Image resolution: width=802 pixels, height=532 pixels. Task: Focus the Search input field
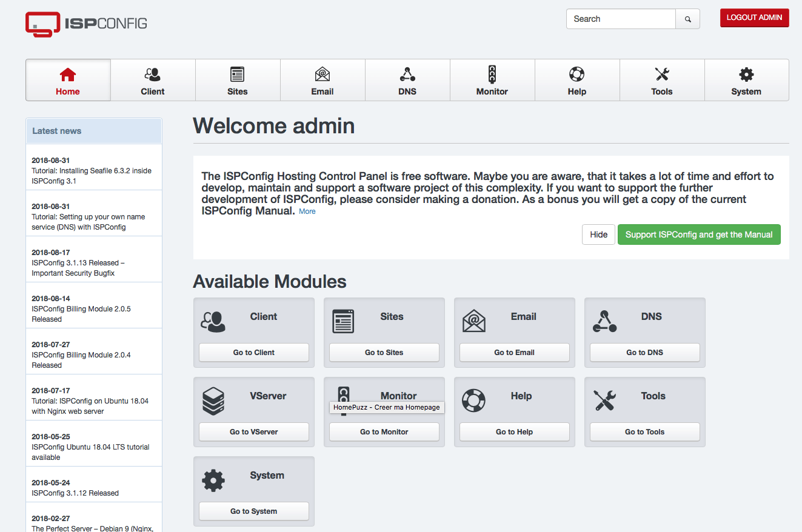tap(621, 19)
